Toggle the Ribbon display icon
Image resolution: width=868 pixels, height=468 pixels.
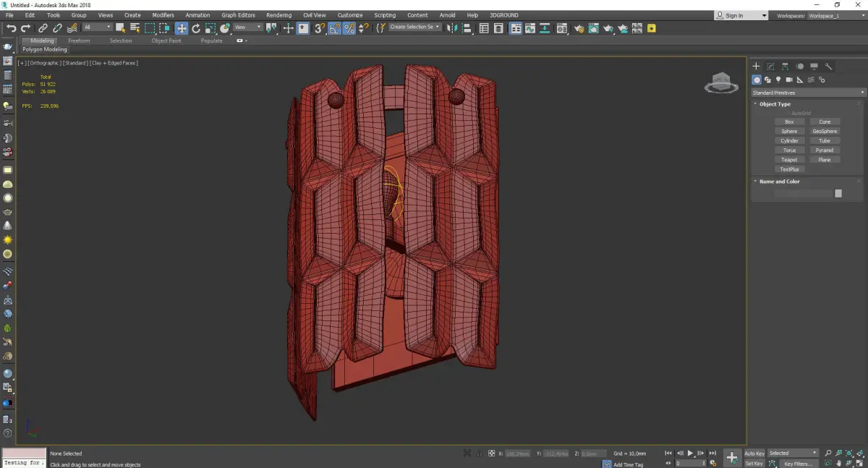(516, 28)
